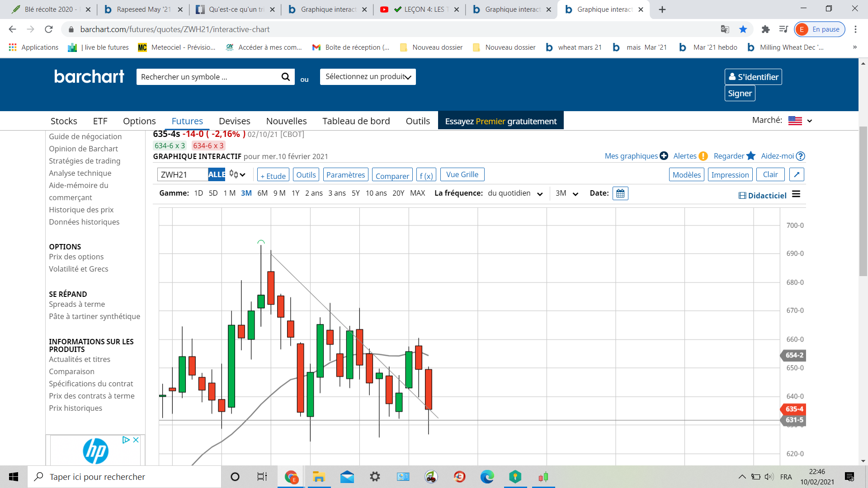Expand chart to full screen icon
868x488 pixels.
coord(797,174)
